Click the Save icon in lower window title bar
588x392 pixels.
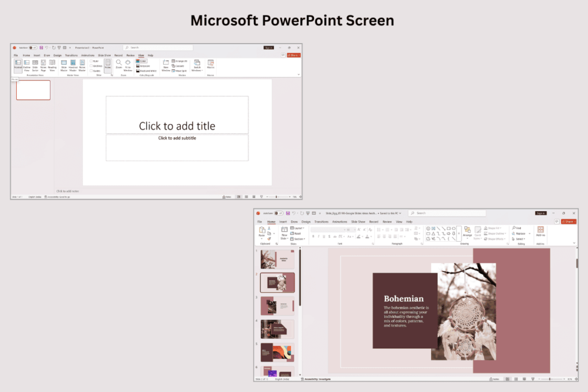[288, 214]
